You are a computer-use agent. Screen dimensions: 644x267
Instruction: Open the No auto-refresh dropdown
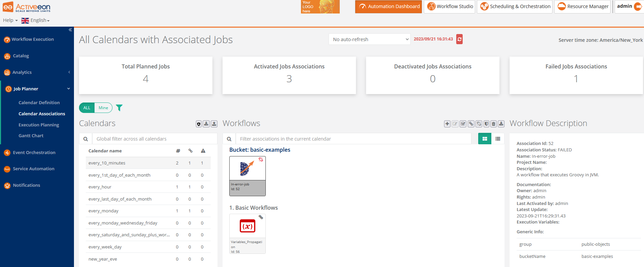369,39
